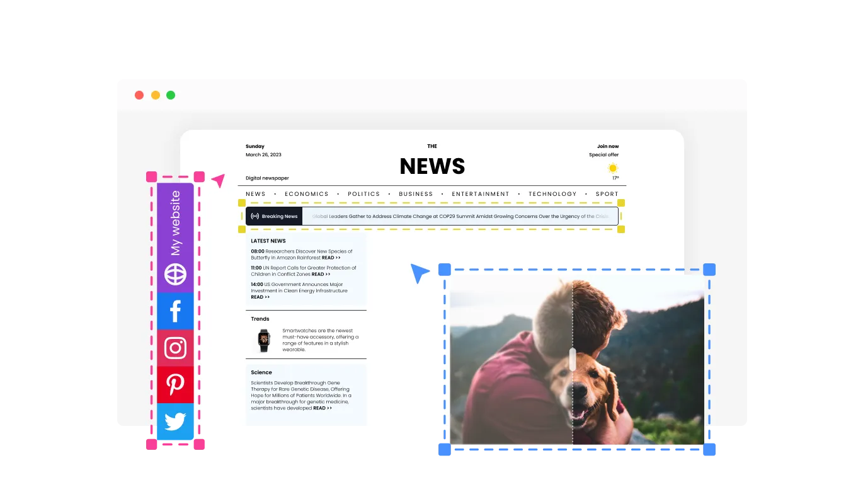Click the before-after image slider handle
Screen dimensions: 863x504
pos(572,358)
